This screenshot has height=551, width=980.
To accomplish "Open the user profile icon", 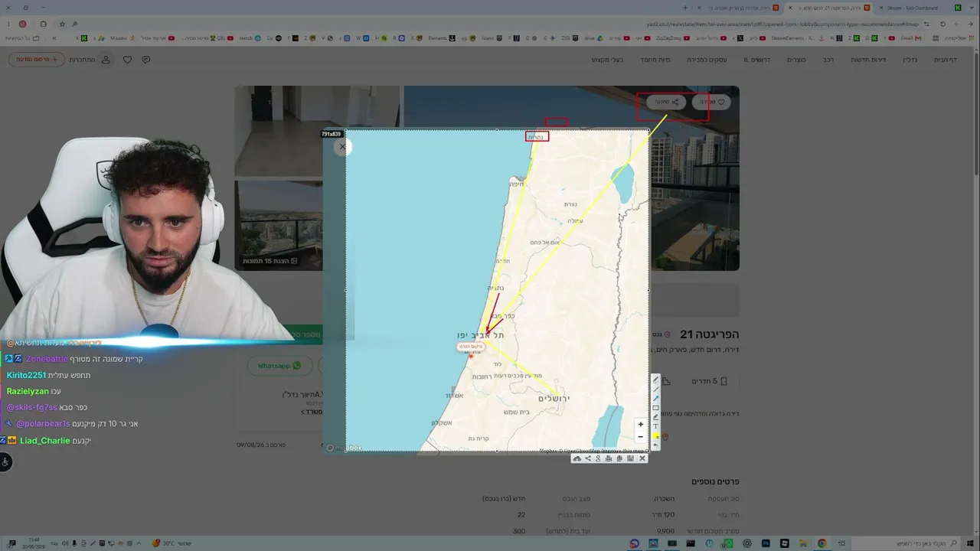I will coord(106,60).
